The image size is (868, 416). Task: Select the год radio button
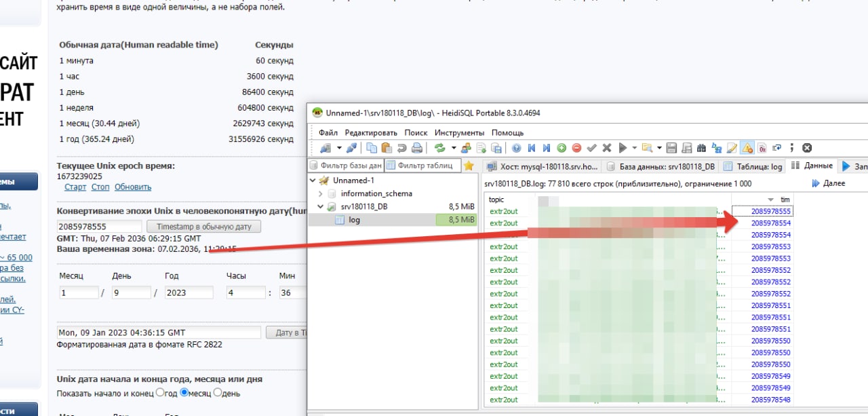[160, 392]
